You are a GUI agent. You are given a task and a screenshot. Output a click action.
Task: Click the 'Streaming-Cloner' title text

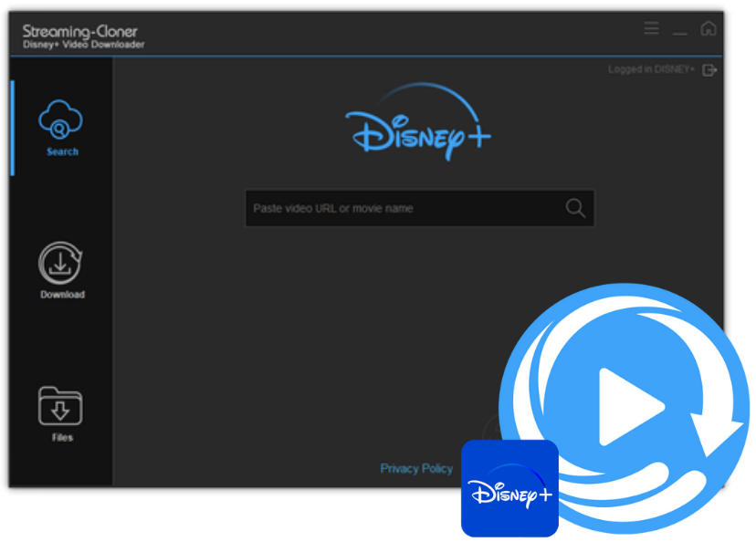[80, 31]
